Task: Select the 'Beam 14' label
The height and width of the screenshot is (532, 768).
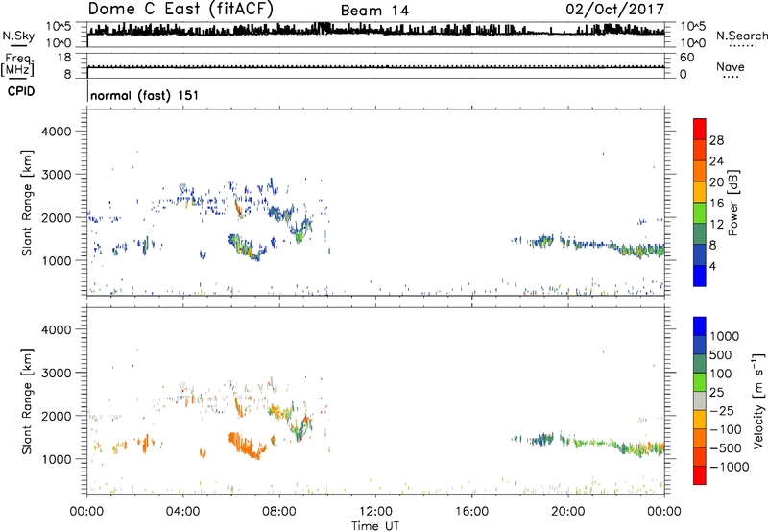Action: [x=374, y=11]
